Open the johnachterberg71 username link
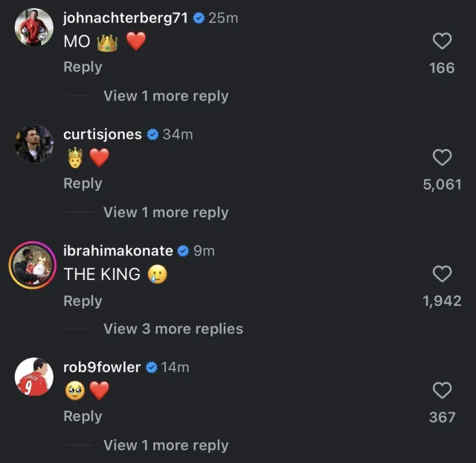This screenshot has width=476, height=463. click(x=126, y=18)
